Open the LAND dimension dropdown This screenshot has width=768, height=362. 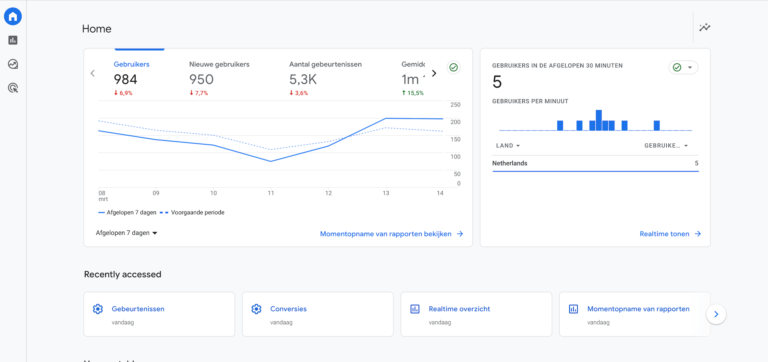click(x=507, y=145)
